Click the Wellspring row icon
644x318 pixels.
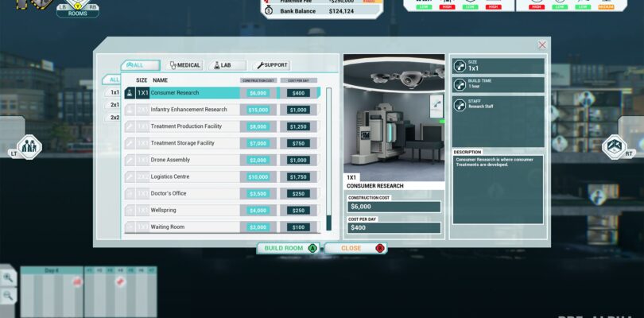[130, 211]
